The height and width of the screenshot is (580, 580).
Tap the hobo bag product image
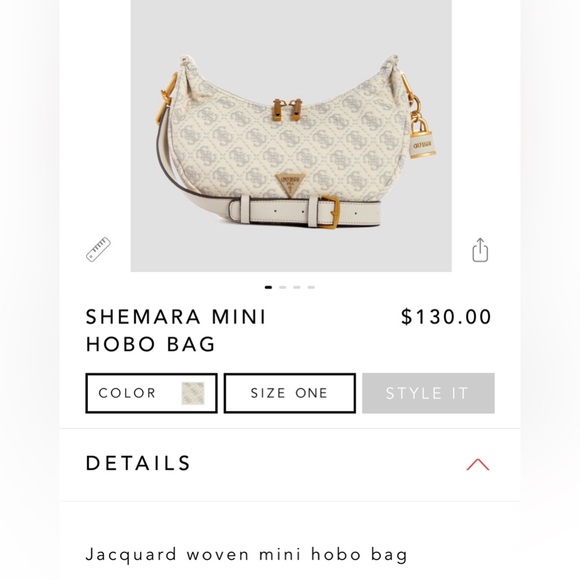coord(291,135)
